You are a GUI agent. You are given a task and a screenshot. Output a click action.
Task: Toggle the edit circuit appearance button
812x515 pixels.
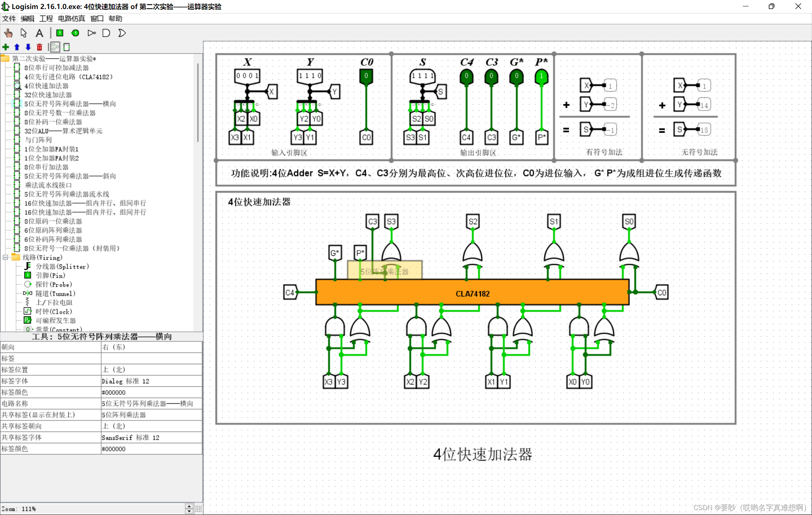pos(67,47)
